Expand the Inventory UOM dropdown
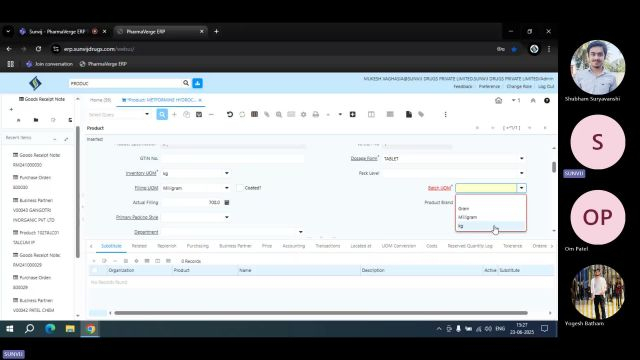This screenshot has height=360, width=640. point(227,173)
